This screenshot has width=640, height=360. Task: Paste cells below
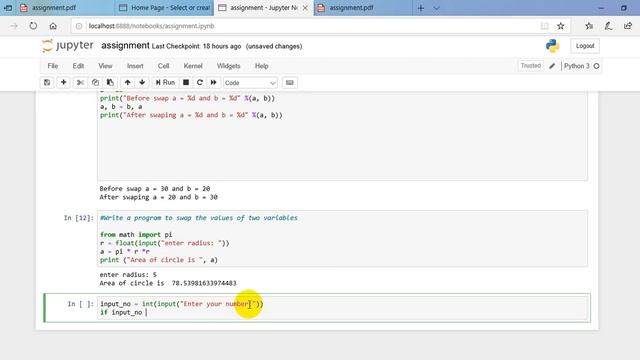point(110,82)
